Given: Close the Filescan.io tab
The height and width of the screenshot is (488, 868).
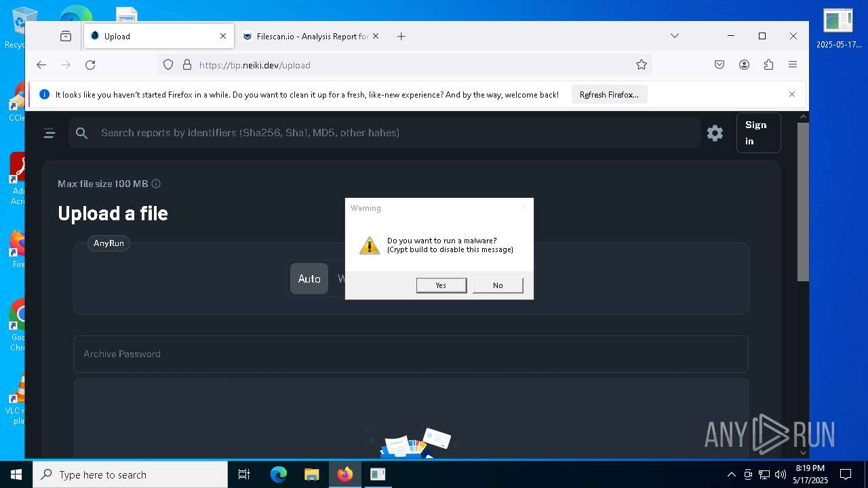Looking at the screenshot, I should [x=375, y=36].
